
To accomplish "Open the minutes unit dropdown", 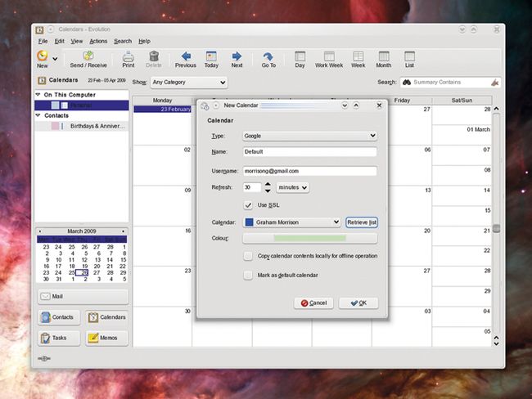I will tap(292, 187).
